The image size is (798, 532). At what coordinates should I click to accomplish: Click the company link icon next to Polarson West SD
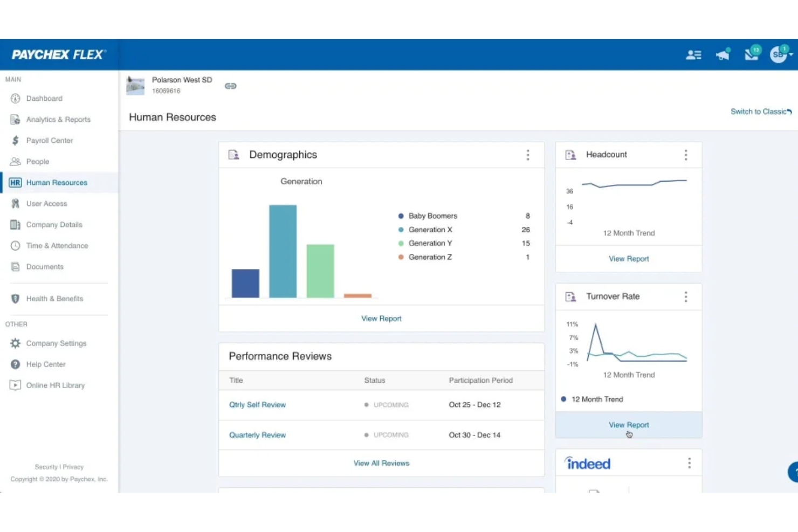(x=231, y=85)
